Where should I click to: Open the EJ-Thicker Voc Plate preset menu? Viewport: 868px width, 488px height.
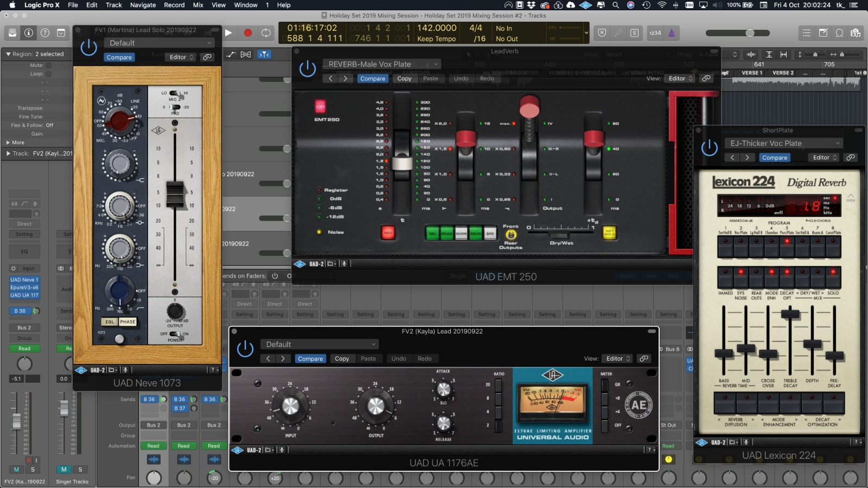coord(784,143)
